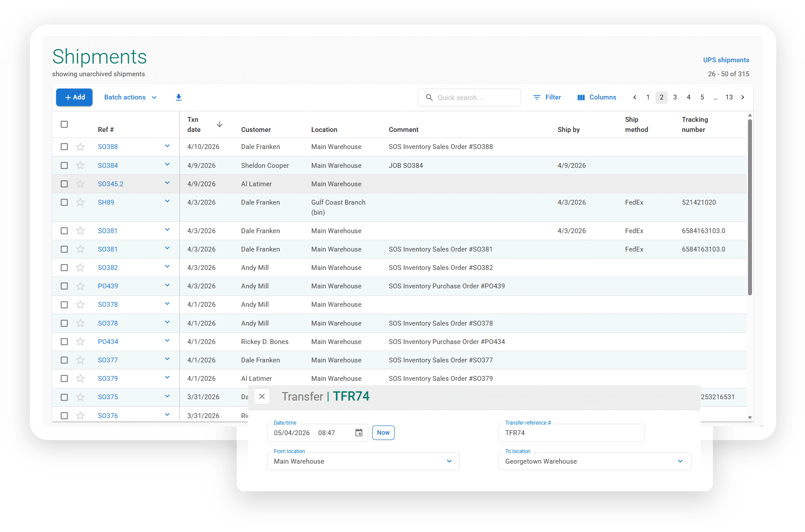
Task: Check the SO345.2 row checkbox
Action: pos(64,184)
